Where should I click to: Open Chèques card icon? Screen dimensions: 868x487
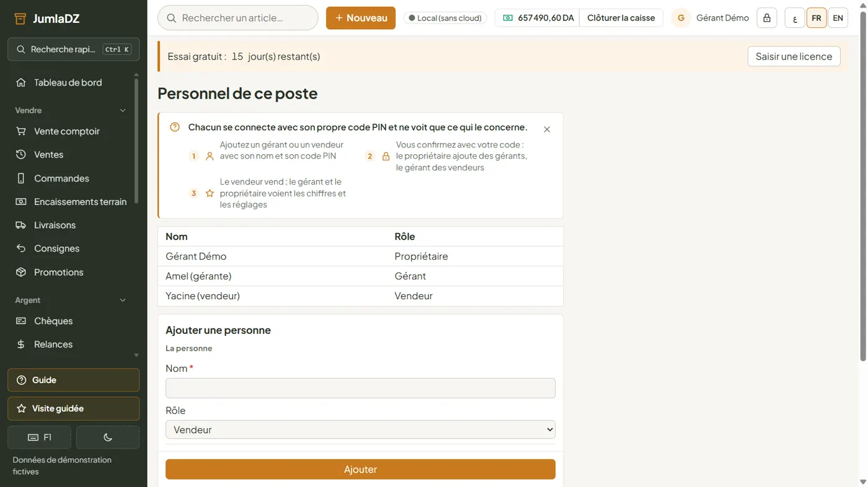click(x=21, y=321)
